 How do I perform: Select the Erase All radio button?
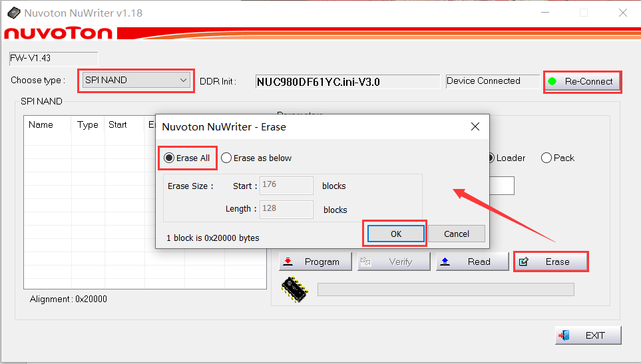coord(187,158)
